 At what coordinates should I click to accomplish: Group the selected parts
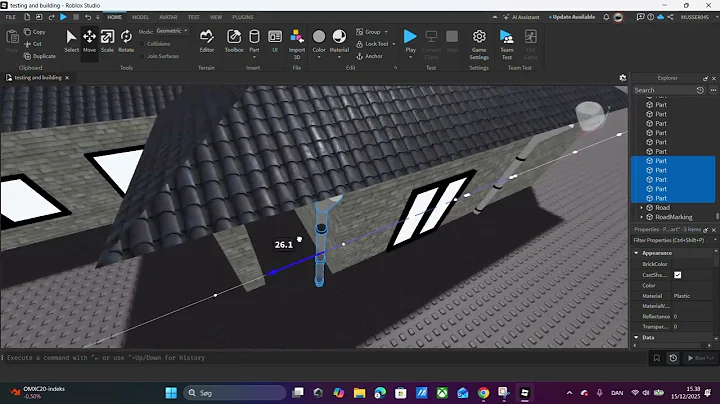(368, 32)
